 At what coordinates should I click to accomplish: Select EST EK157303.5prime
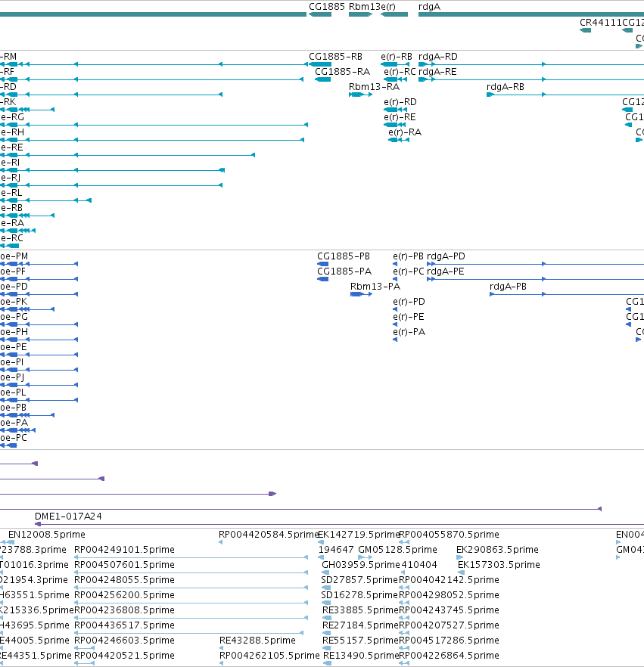[499, 565]
